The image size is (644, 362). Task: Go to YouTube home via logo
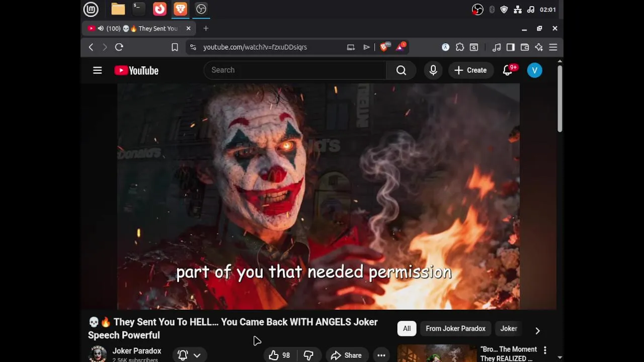click(x=136, y=70)
